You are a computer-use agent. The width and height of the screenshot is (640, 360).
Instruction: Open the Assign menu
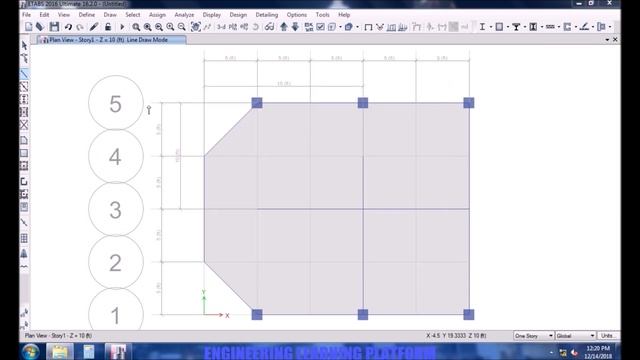157,15
